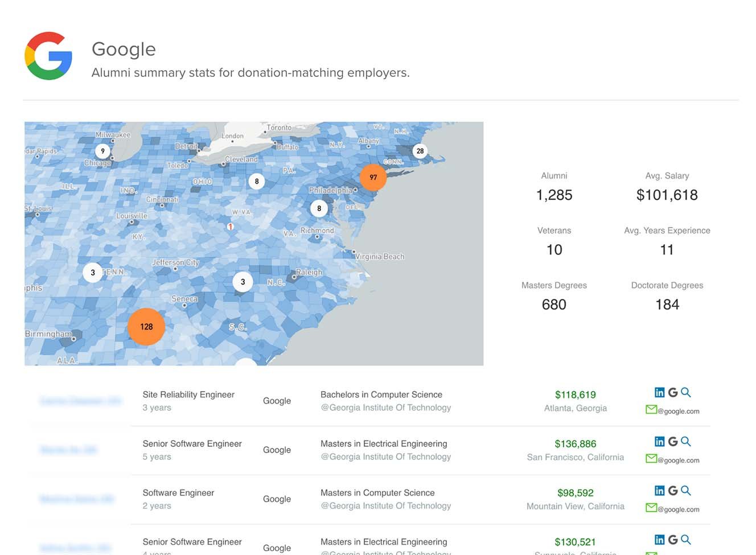Click the blurred name in the $136,886 row
The image size is (756, 555).
coord(68,450)
